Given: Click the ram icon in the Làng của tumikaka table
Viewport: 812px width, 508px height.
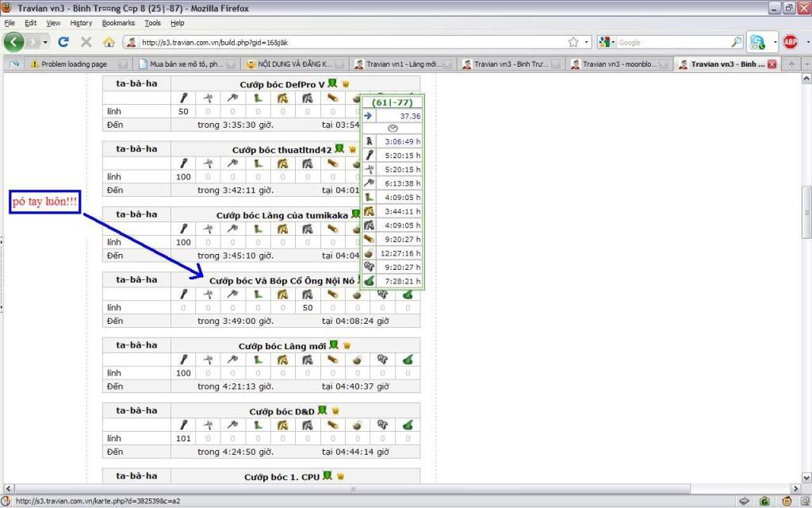Looking at the screenshot, I should tap(332, 228).
